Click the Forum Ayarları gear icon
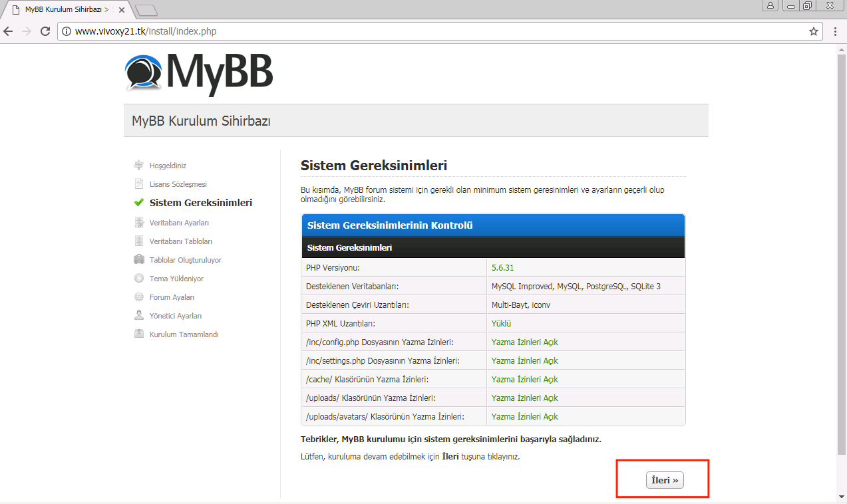The width and height of the screenshot is (847, 504). coord(139,297)
